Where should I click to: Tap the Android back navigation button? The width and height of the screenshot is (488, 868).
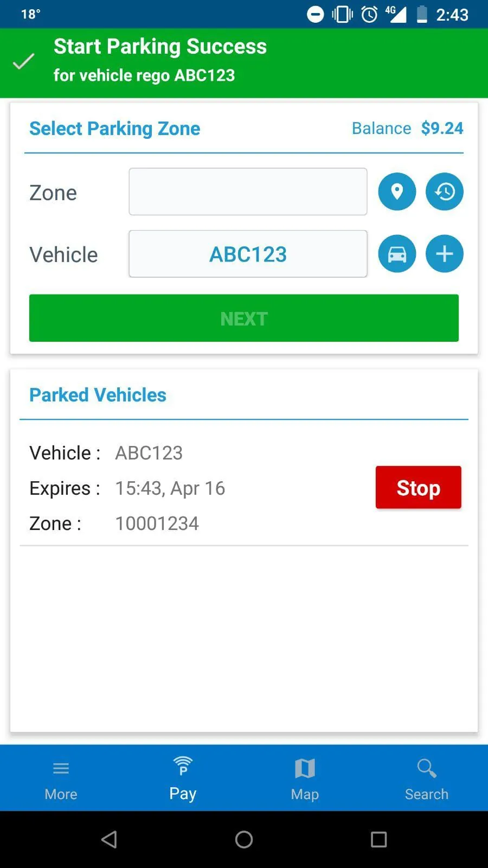[109, 839]
